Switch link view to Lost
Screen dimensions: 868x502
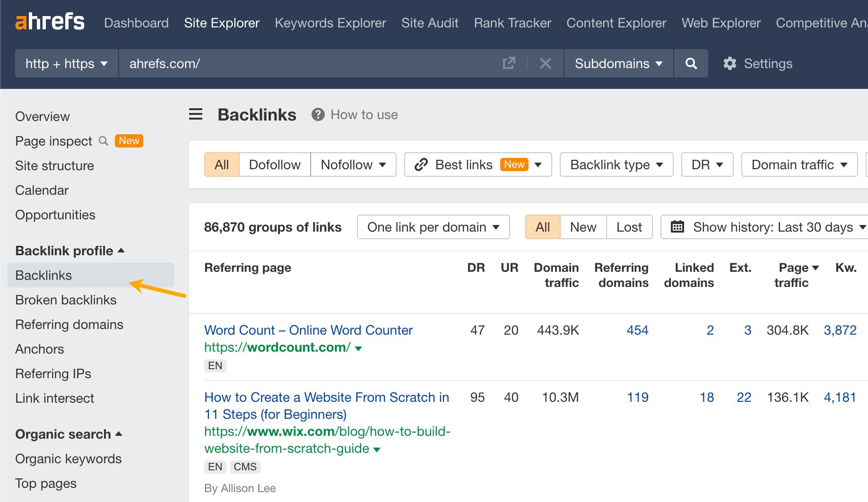tap(629, 227)
